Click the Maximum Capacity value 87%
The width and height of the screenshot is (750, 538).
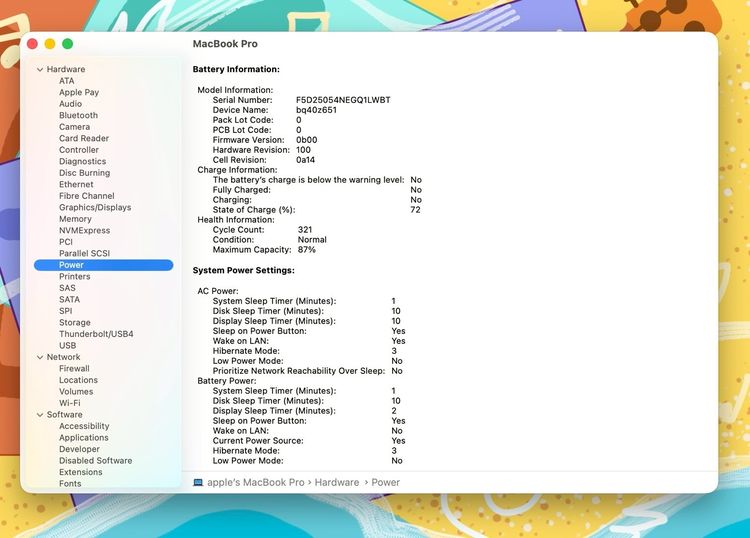coord(307,250)
